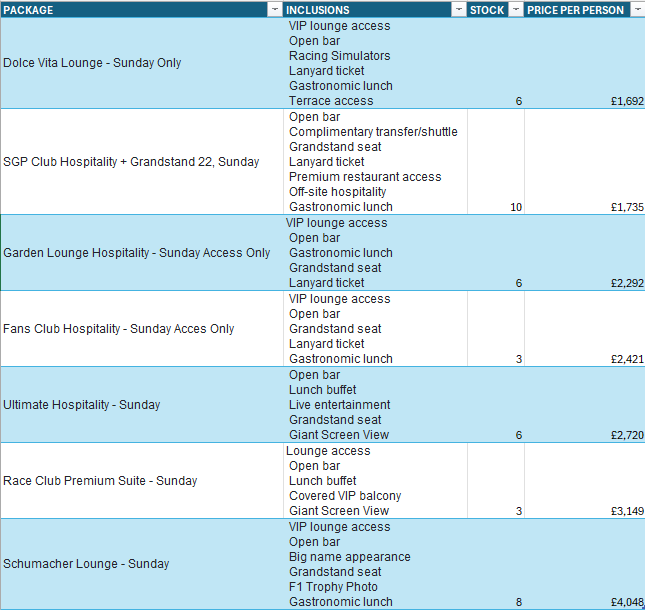Select the Ultimate Hospitality - Sunday cell

pos(142,405)
